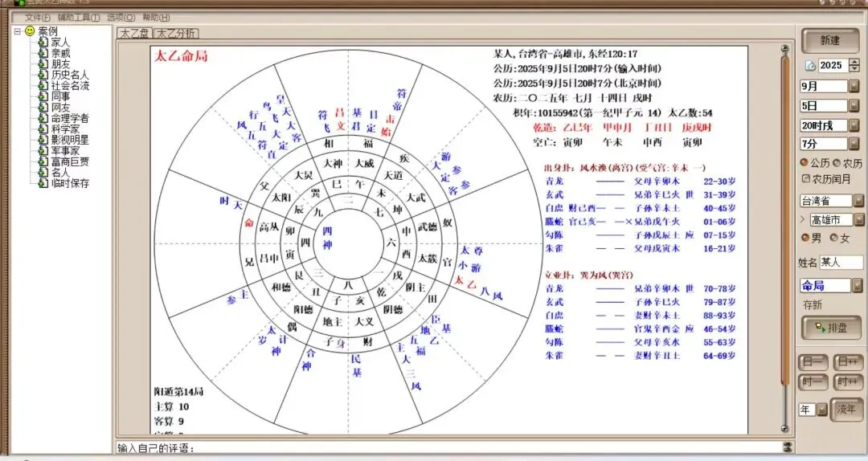Click the 时++ next hour button
Screen dimensions: 868x461
[x=848, y=381]
